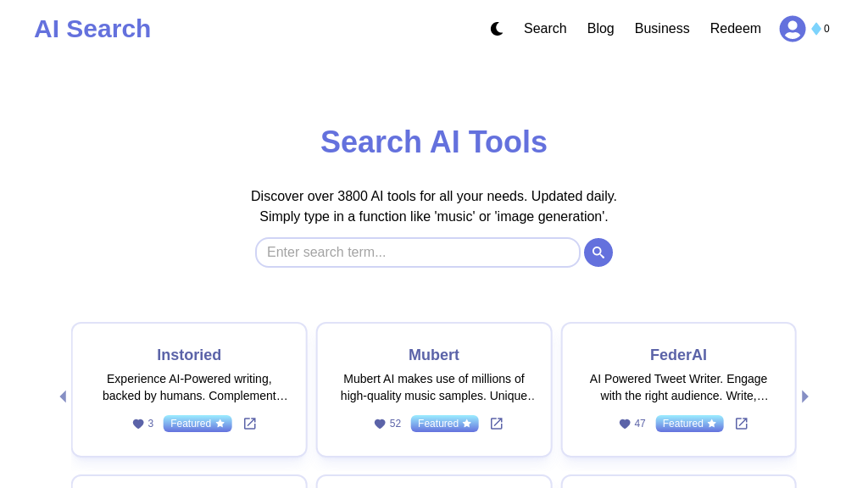Screen dimensions: 868x488
Task: Open the FederAI tool title
Action: tap(678, 355)
